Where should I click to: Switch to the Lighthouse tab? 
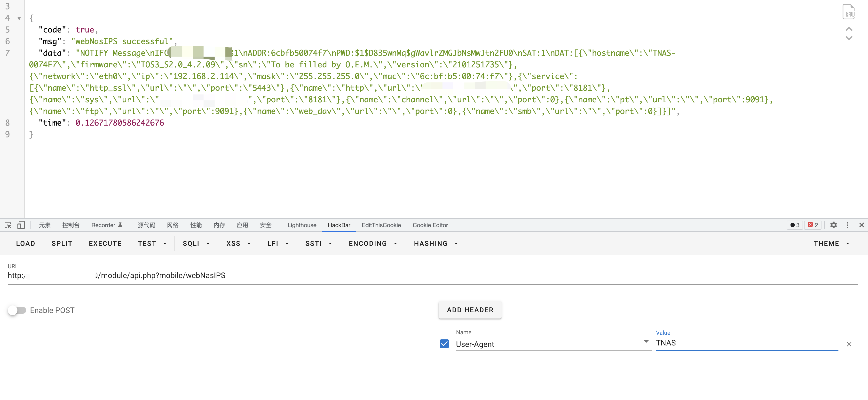point(302,225)
